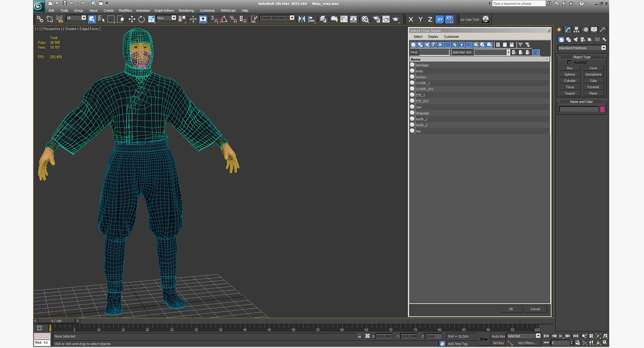The image size is (644, 348).
Task: Open the Hierarchy command panel tab
Action: (x=577, y=30)
